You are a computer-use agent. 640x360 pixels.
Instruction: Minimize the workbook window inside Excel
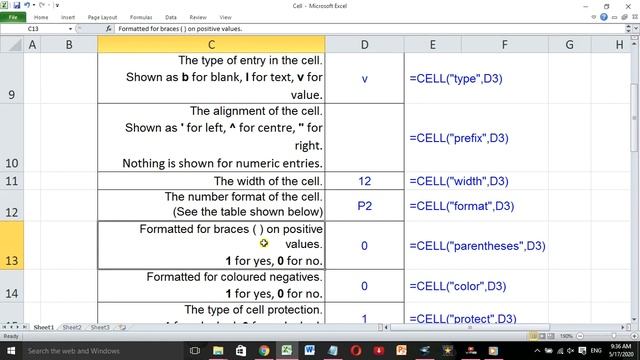click(x=614, y=17)
